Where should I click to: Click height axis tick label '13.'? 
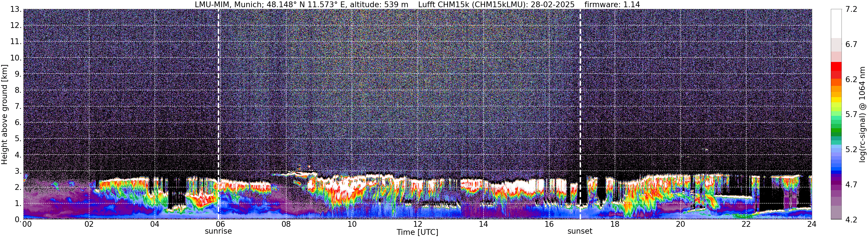16,9
